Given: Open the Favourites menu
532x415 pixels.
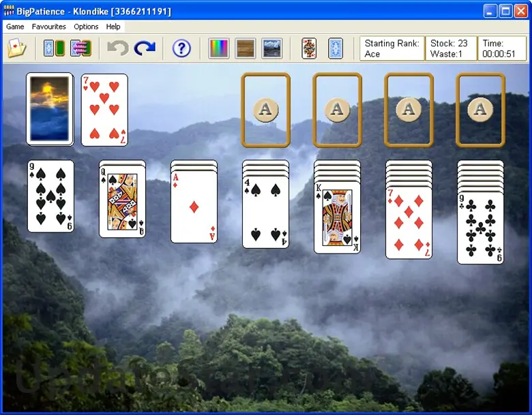Looking at the screenshot, I should (49, 27).
